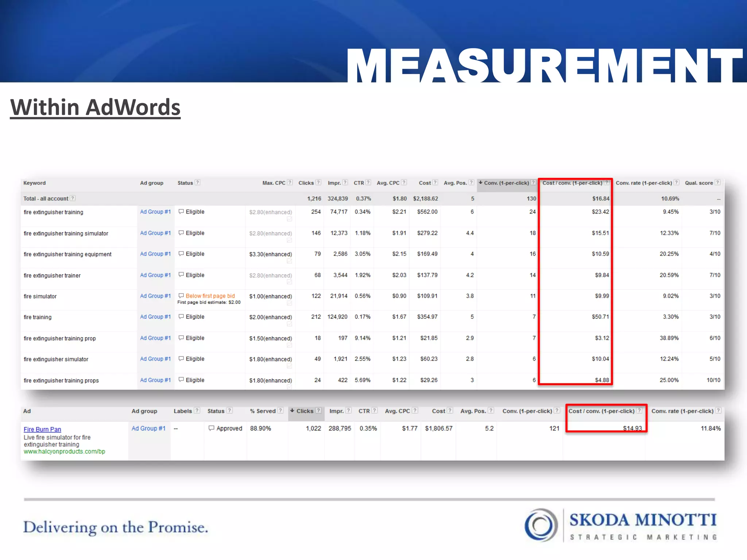The height and width of the screenshot is (560, 747).
Task: Click help icon beside keyword table Cost header
Action: click(x=435, y=182)
